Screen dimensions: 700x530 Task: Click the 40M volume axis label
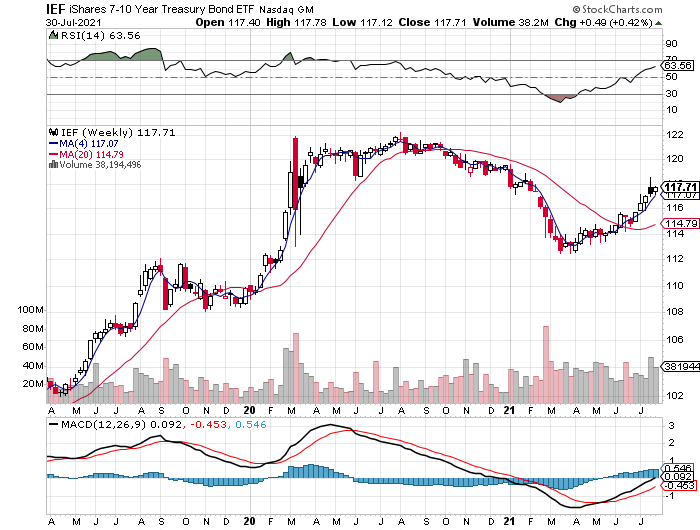point(33,366)
